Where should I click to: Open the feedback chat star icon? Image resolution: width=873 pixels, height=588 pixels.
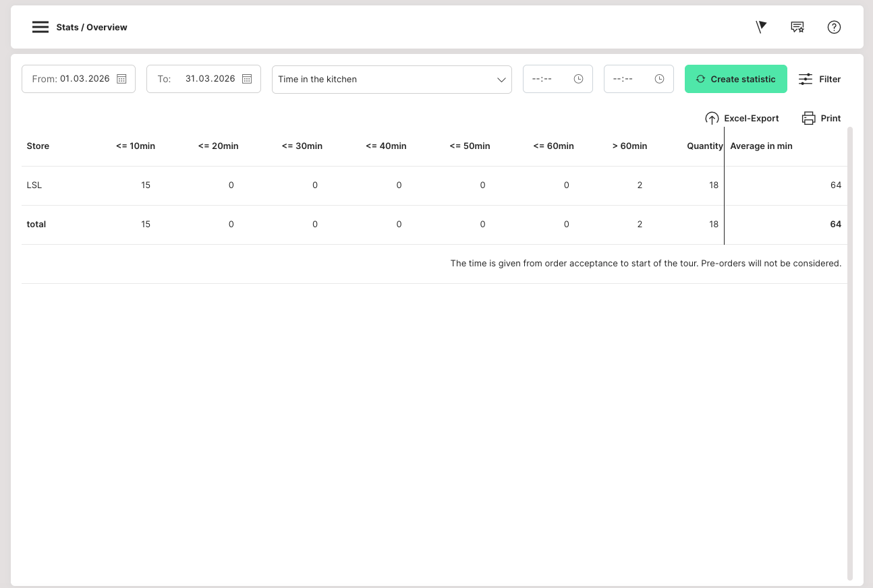click(x=797, y=27)
